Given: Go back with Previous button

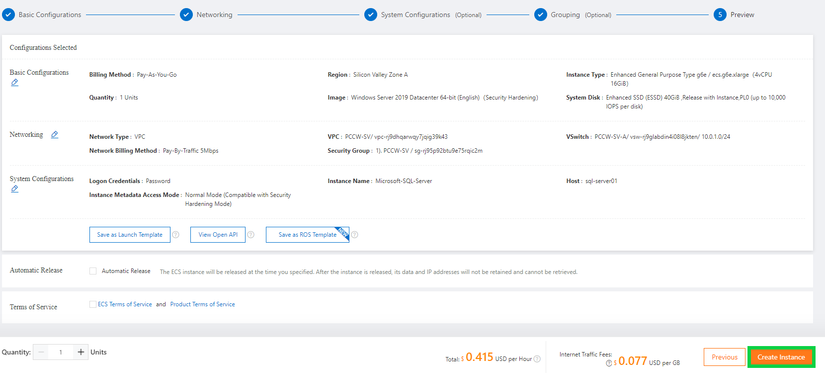Looking at the screenshot, I should [725, 357].
